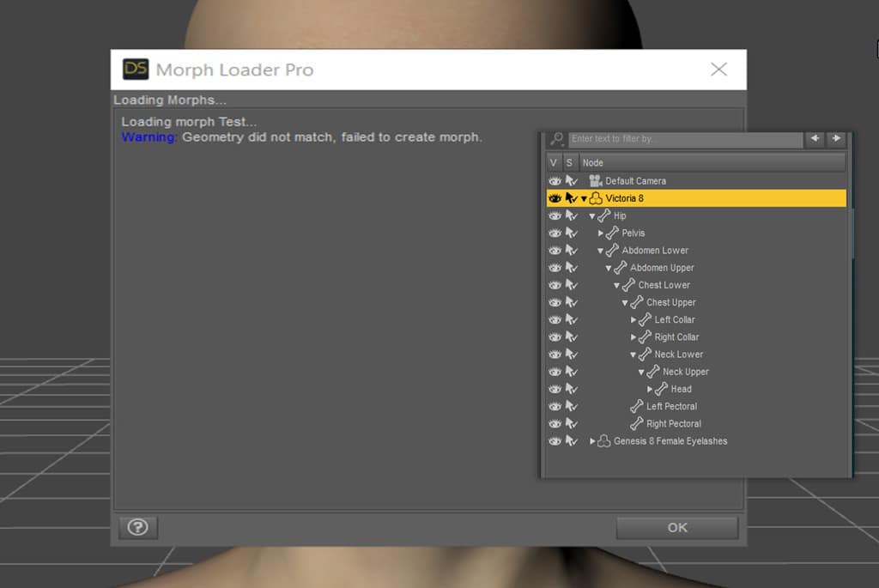Click the right arrow icon beside filter field
879x588 pixels.
[835, 139]
